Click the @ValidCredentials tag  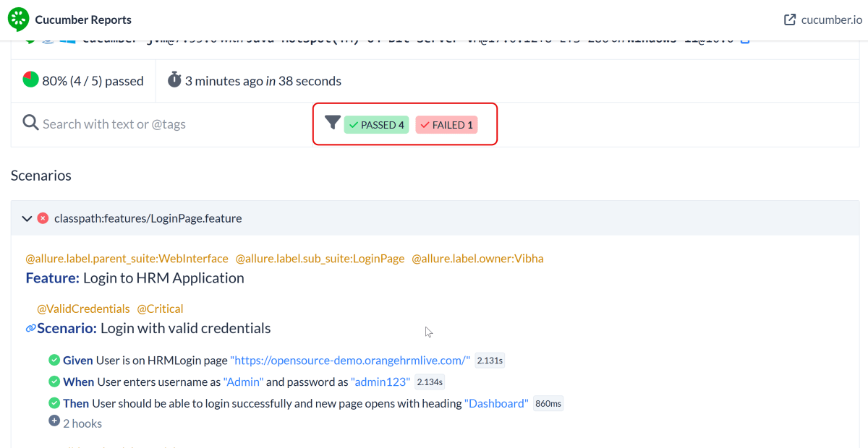83,309
